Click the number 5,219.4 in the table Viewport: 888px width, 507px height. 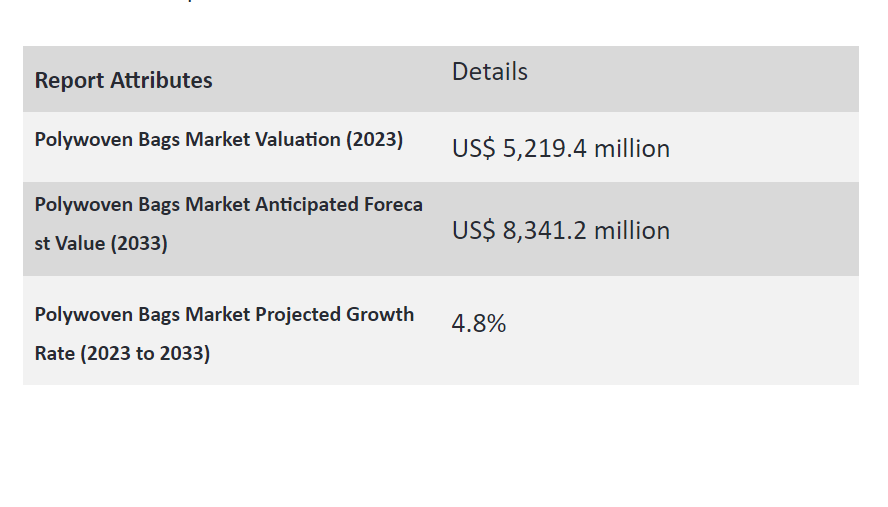click(544, 149)
